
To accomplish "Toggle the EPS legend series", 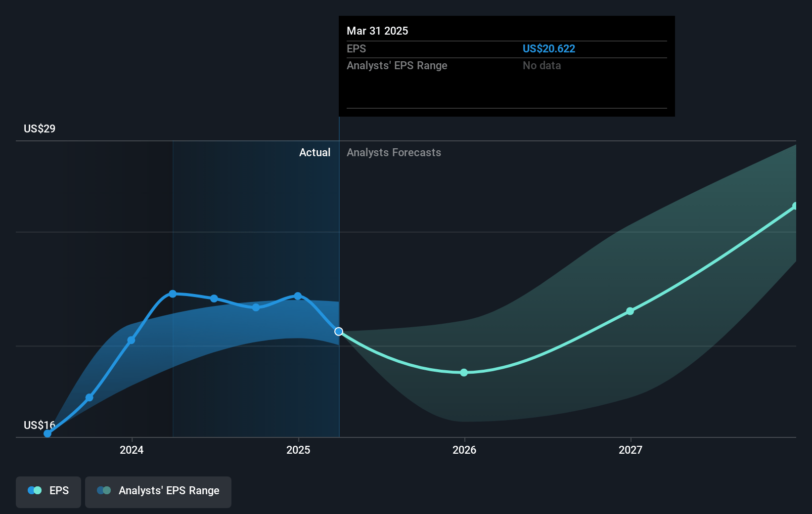I will [x=48, y=492].
